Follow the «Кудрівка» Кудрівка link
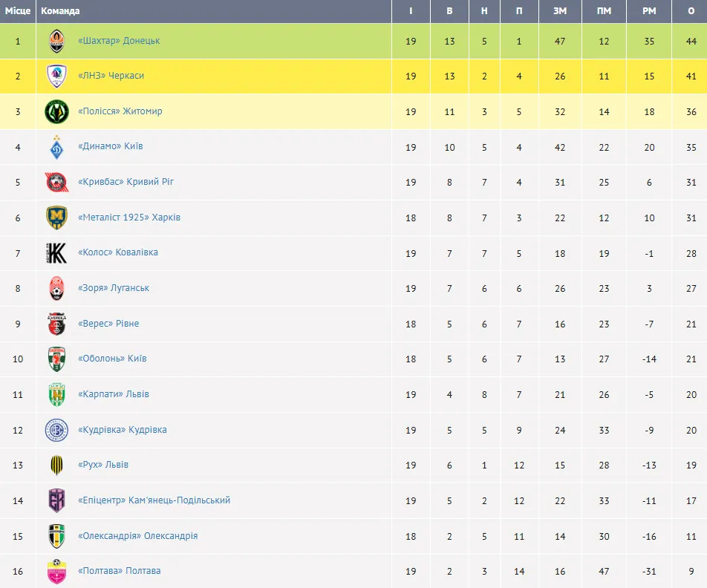 [122, 430]
